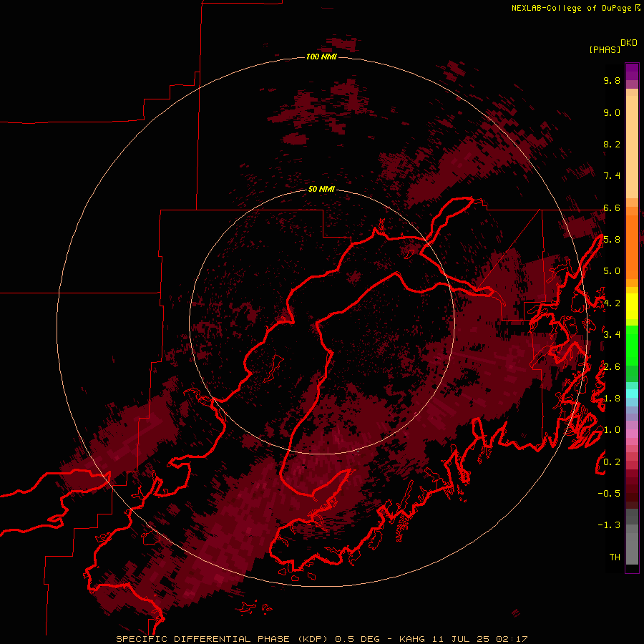Click the KAHG station identifier
The image size is (644, 644).
(413, 639)
